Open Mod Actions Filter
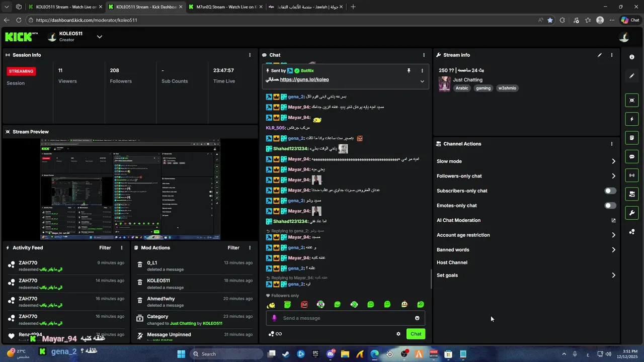 click(233, 247)
